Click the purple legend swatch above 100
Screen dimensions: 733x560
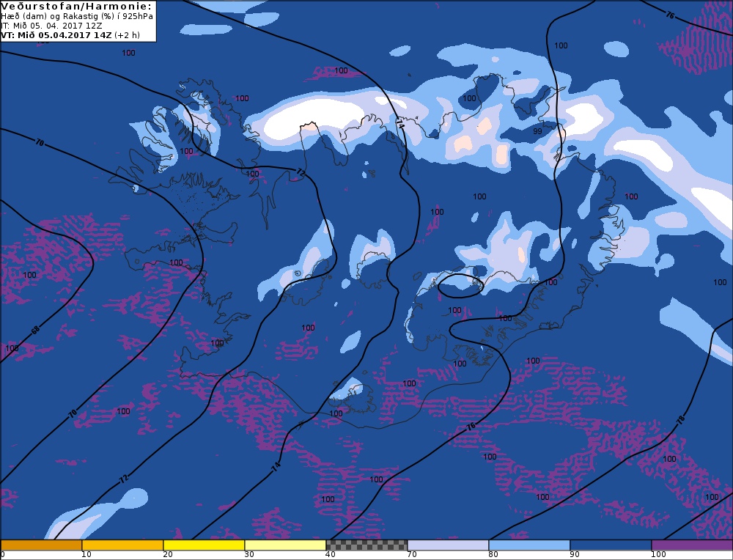click(x=692, y=545)
